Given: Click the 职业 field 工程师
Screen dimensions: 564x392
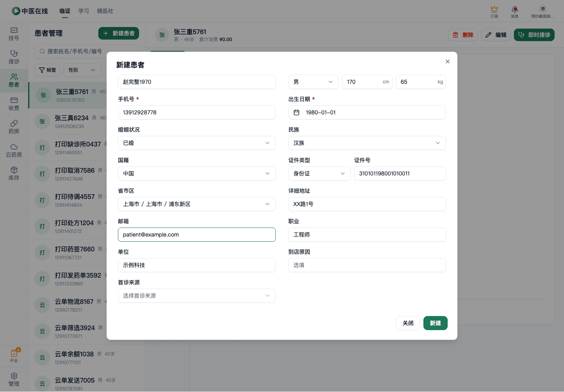Looking at the screenshot, I should tap(367, 235).
